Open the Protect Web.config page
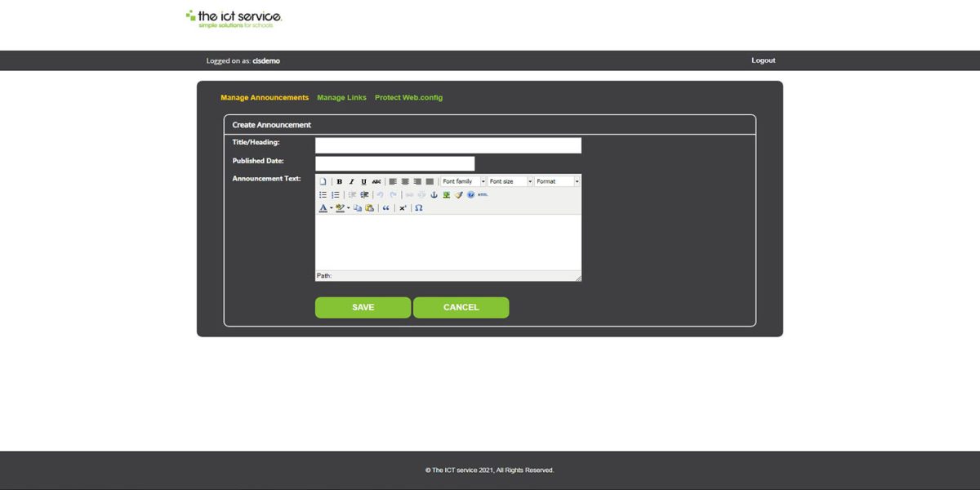Screen dimensions: 980x490 click(408, 97)
